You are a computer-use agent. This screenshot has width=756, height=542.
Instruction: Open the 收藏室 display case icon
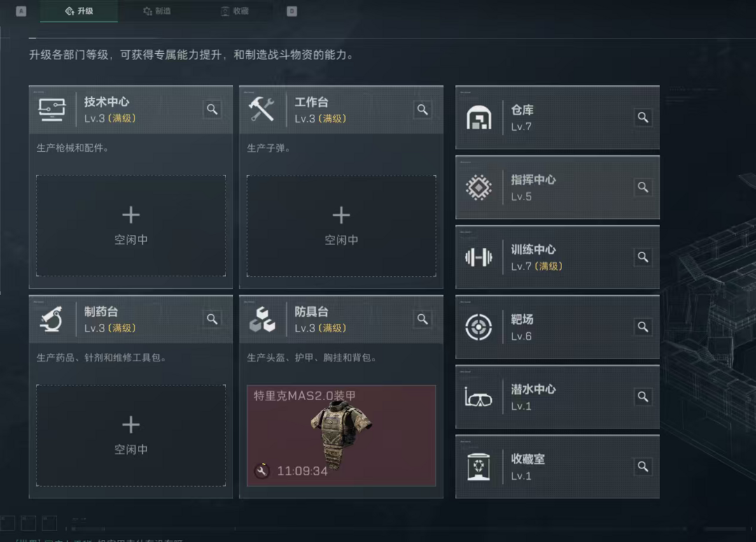pos(478,466)
